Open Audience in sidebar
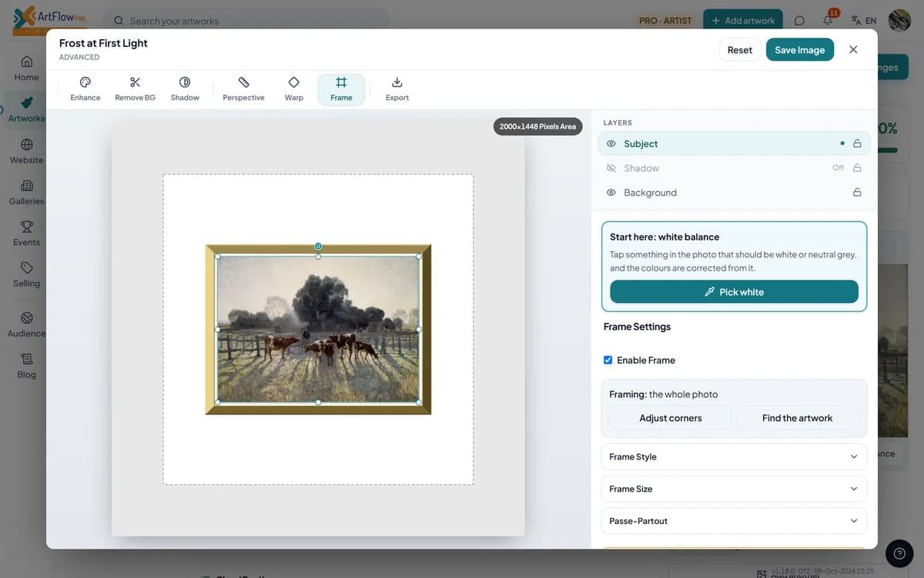 [x=26, y=325]
